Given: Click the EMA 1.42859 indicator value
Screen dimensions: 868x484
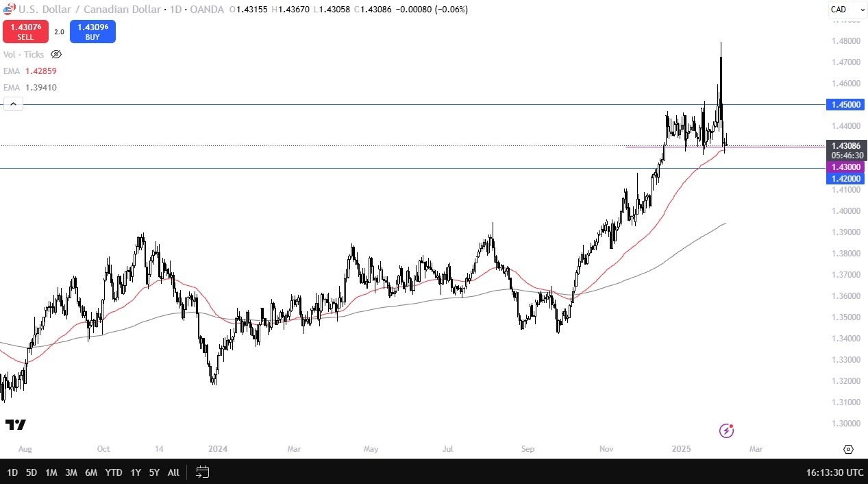Looking at the screenshot, I should click(40, 71).
